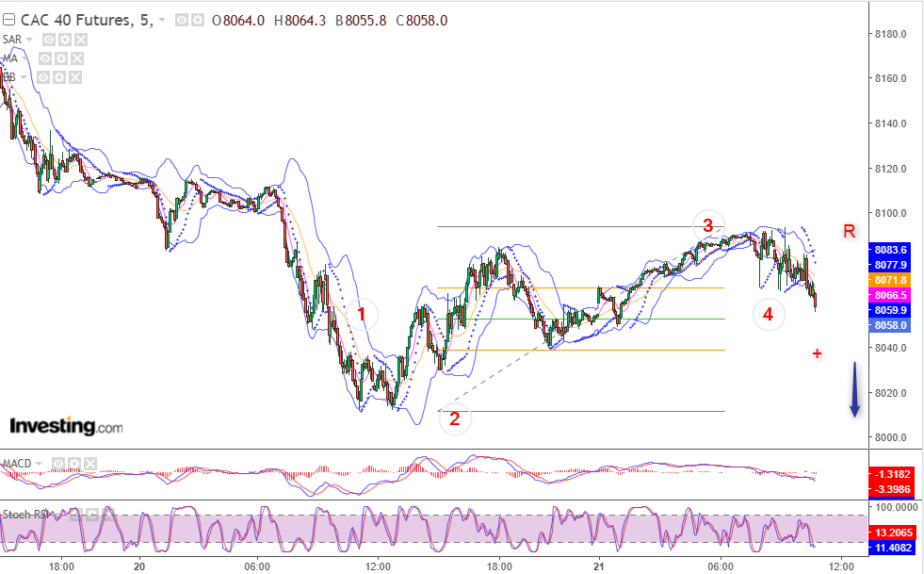Expand the BB indicator dropdown arrow
The height and width of the screenshot is (574, 924).
24,77
